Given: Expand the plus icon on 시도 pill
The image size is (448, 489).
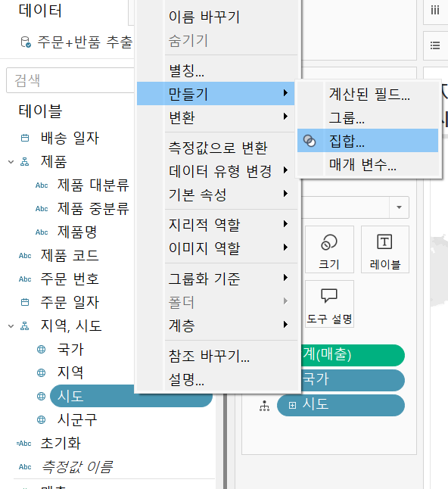Looking at the screenshot, I should pyautogui.click(x=292, y=405).
